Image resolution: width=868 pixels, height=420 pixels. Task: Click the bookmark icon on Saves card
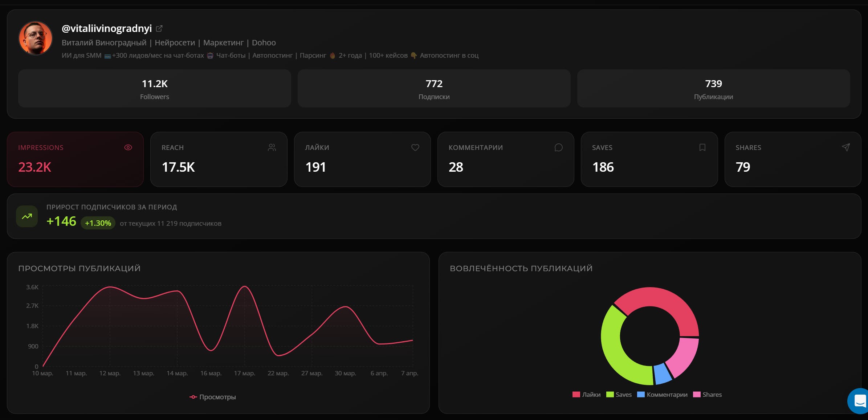click(x=702, y=147)
